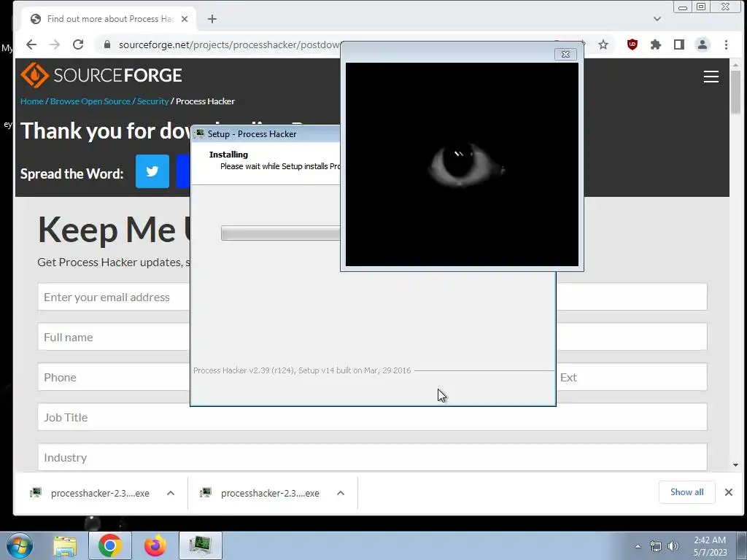The image size is (747, 560).
Task: Switch to Chrome in the taskbar
Action: click(x=110, y=545)
